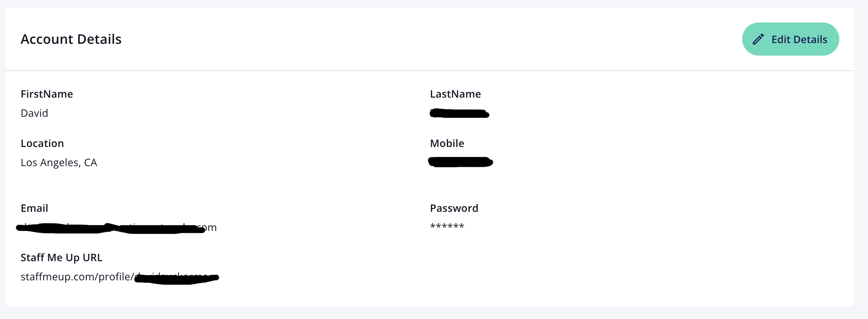Click the Staff Me Up URL label
The width and height of the screenshot is (868, 319).
(x=61, y=257)
